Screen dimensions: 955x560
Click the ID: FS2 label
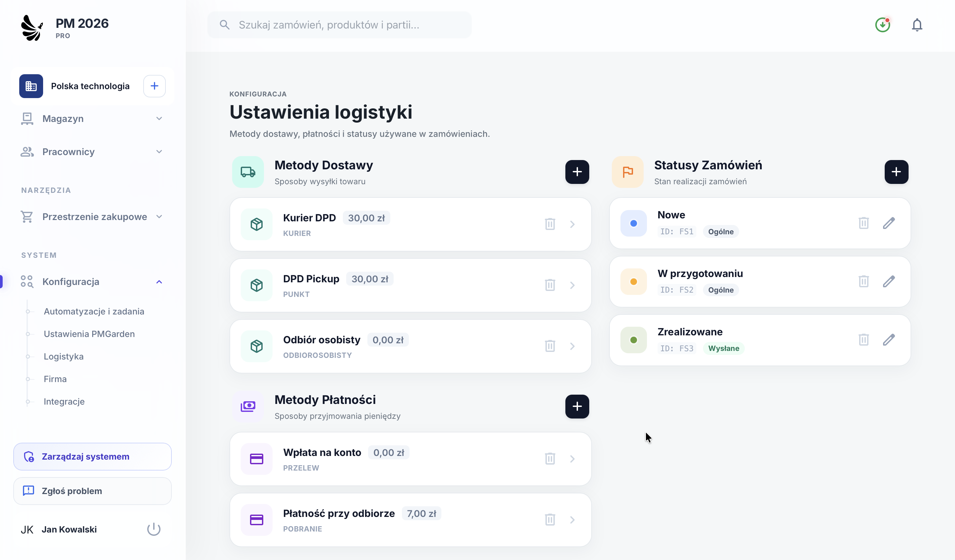[676, 290]
